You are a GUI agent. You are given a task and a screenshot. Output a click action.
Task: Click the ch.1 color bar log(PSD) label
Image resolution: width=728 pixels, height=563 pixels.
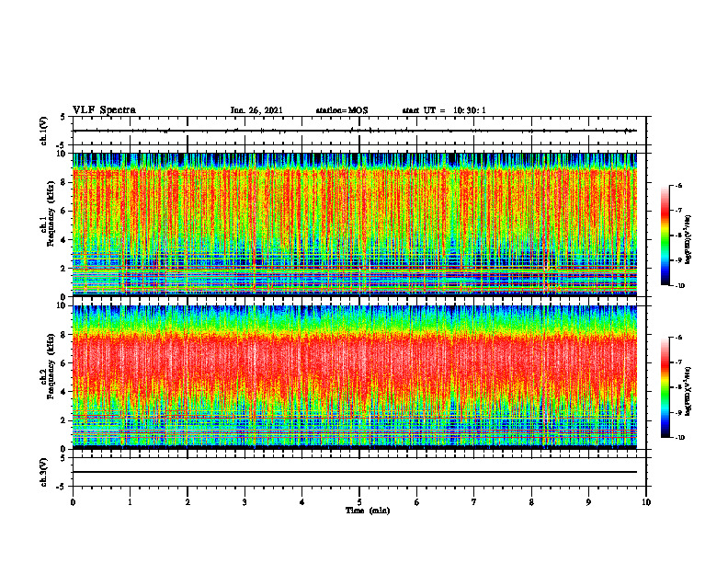tap(688, 240)
